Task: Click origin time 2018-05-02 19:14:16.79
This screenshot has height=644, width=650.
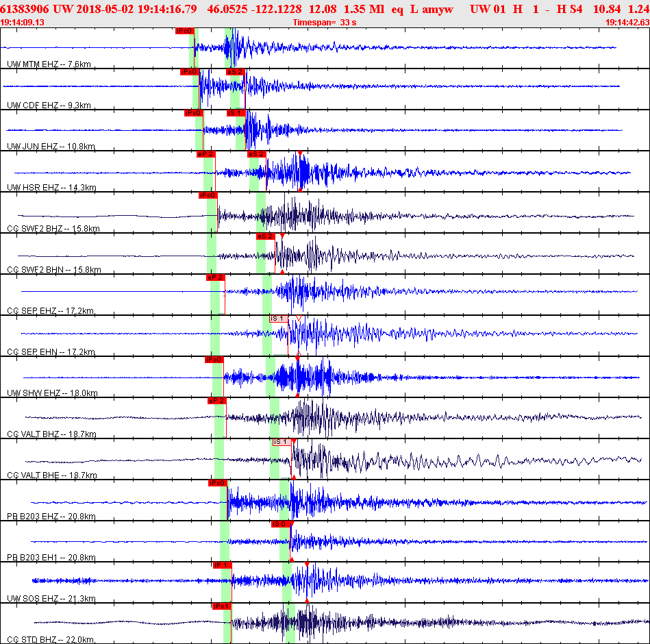Action: 136,9
